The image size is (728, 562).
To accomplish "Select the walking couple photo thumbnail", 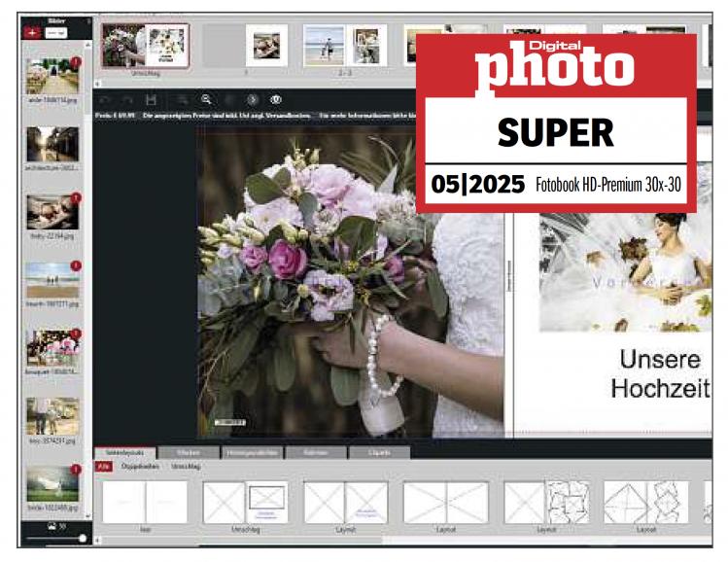I will pyautogui.click(x=52, y=416).
